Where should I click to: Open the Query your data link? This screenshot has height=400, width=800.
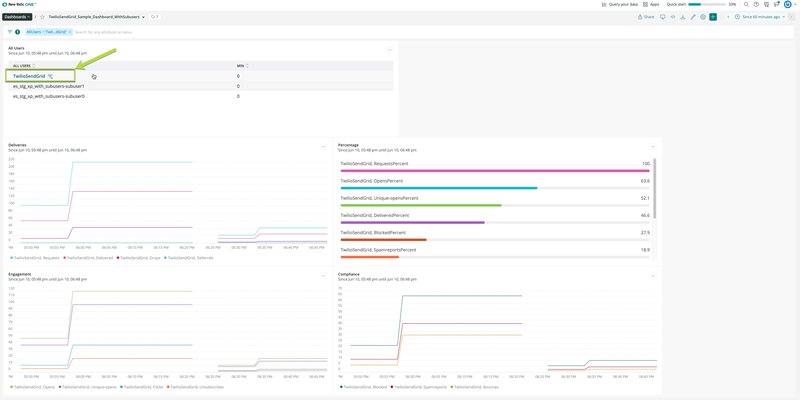coord(620,4)
